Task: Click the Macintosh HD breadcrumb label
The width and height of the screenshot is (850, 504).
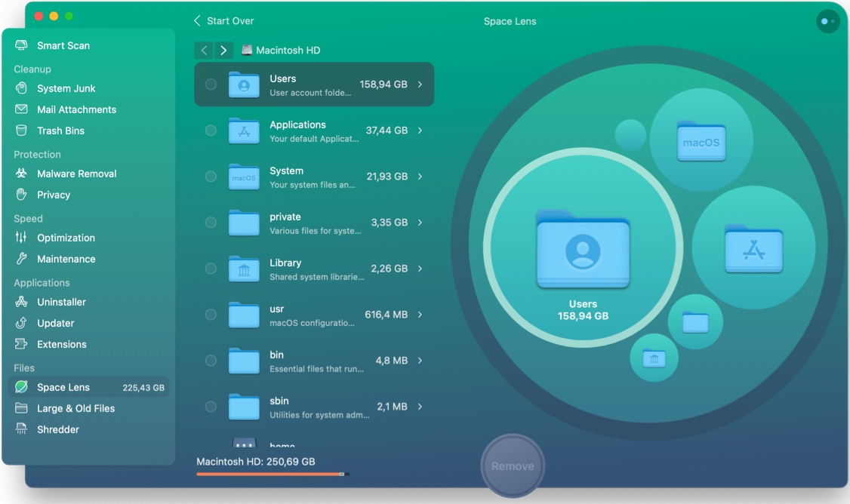Action: pyautogui.click(x=288, y=51)
